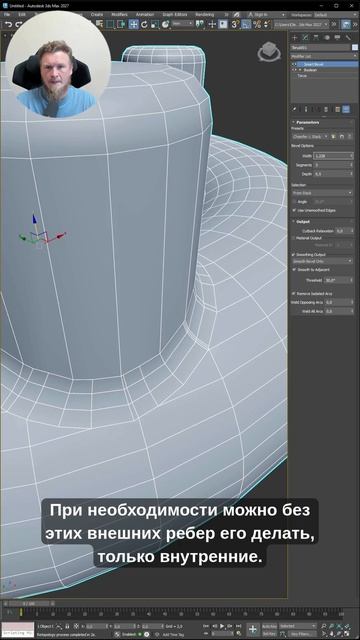Open the Display command panel tab
This screenshot has height=640, width=360.
click(337, 38)
